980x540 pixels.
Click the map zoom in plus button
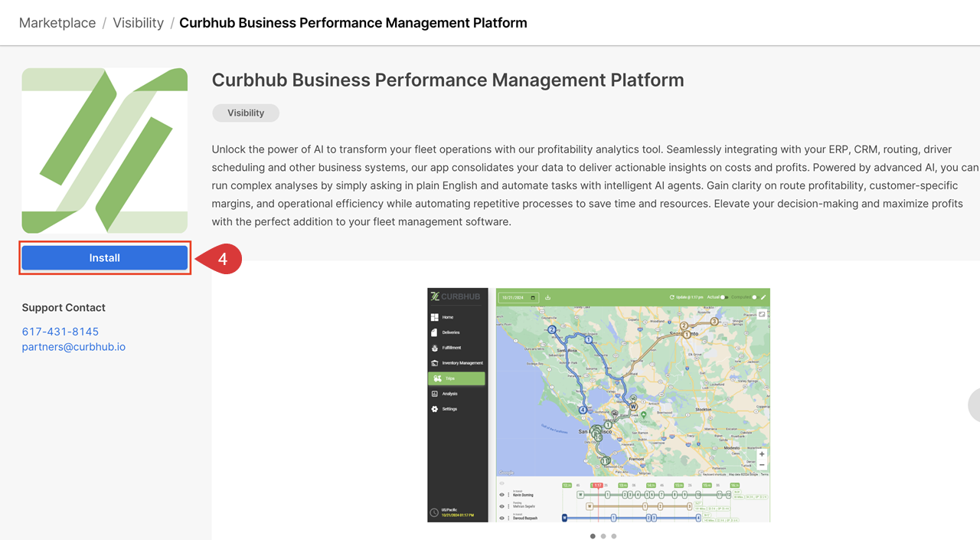[762, 454]
